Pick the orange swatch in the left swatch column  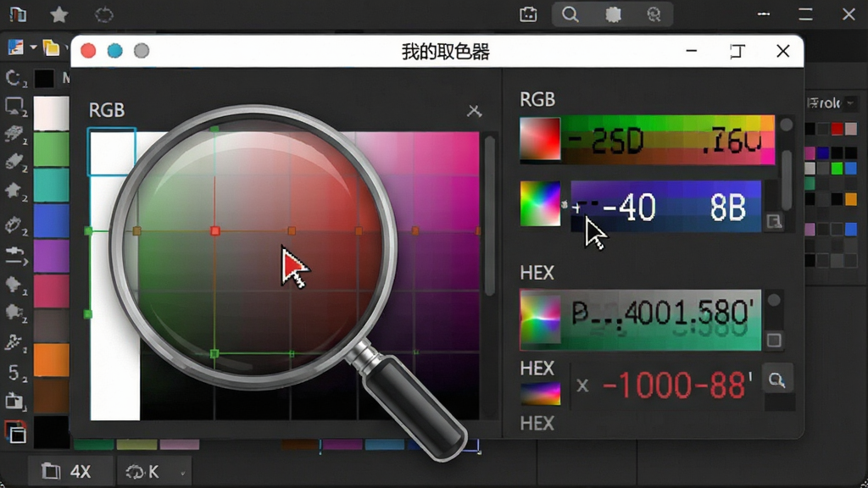(x=52, y=359)
